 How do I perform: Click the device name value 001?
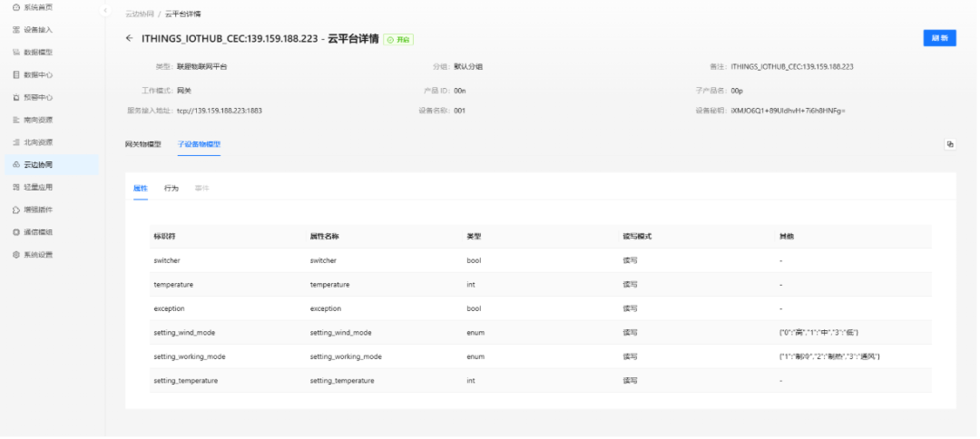[x=459, y=111]
